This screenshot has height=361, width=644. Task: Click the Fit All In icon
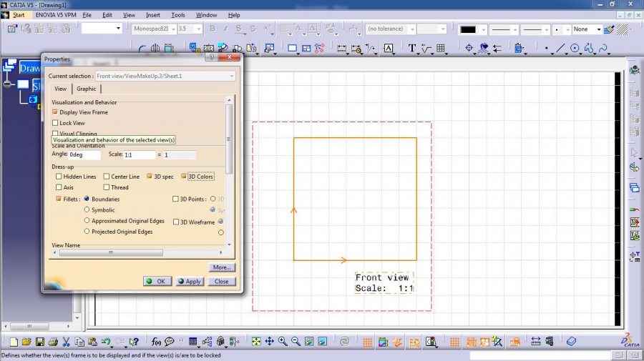pos(256,341)
